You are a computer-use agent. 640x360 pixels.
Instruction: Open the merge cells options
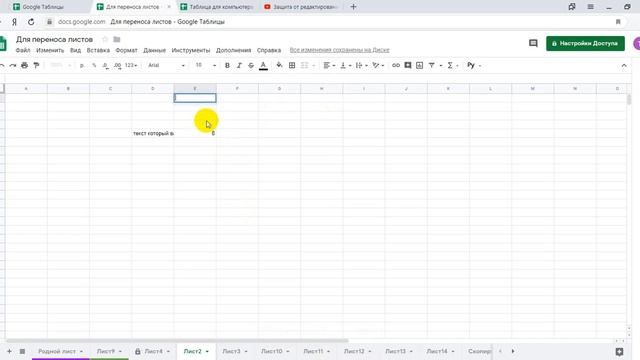(x=307, y=65)
